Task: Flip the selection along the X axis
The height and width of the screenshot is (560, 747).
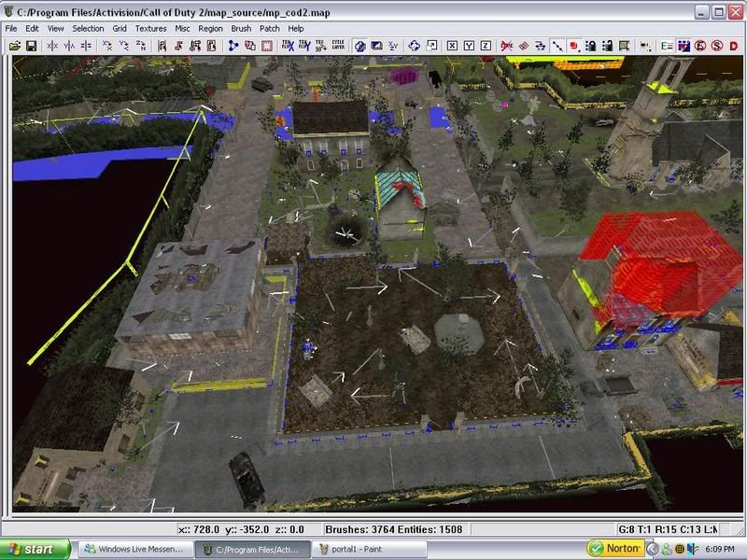Action: [x=50, y=45]
